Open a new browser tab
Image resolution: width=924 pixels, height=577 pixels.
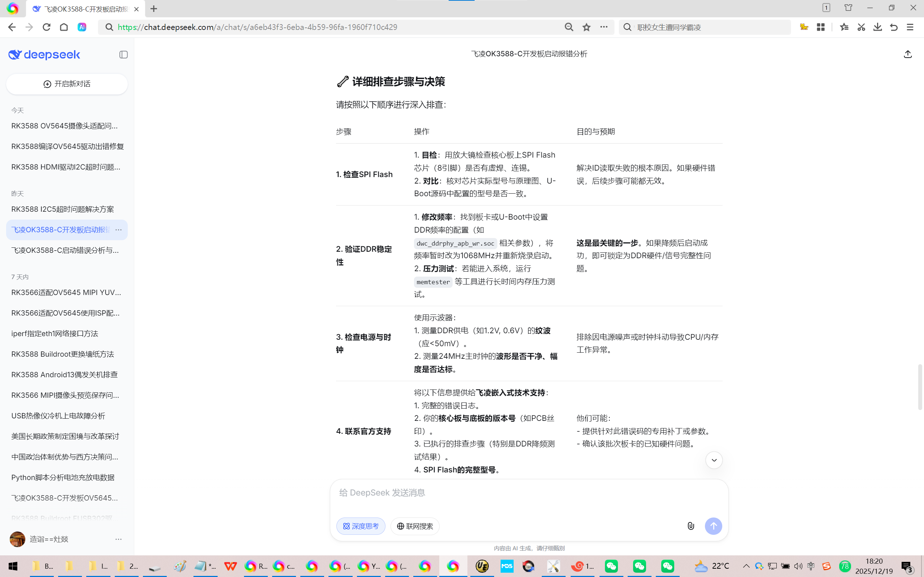click(x=154, y=9)
